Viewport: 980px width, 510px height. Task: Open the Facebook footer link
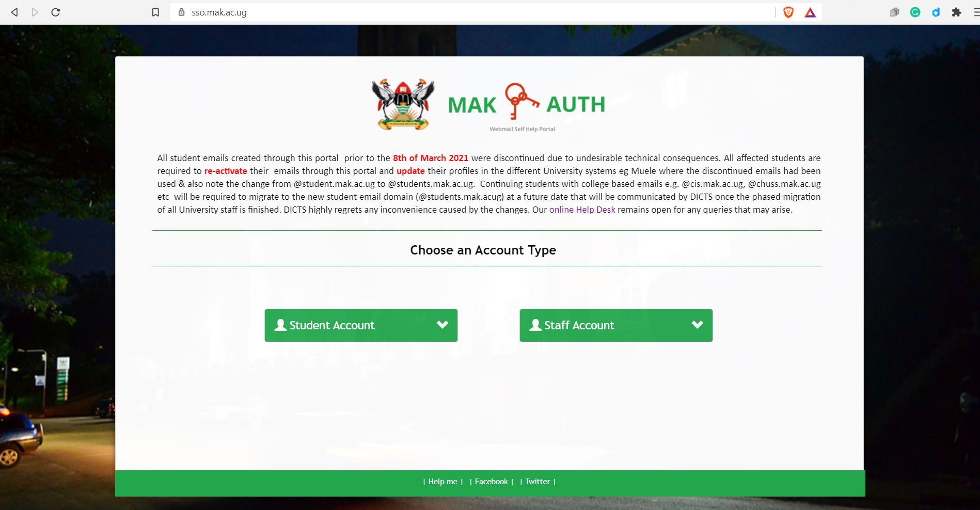(x=491, y=482)
